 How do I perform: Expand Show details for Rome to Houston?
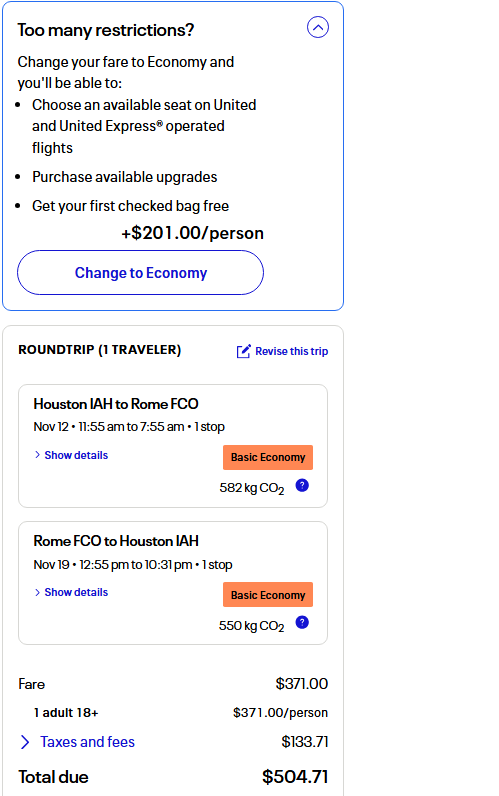point(71,592)
